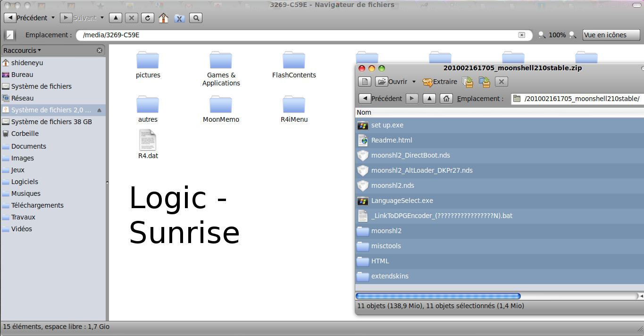Screen dimensions: 644x336
Task: Click the Extraire icon in archive manager
Action: tap(427, 82)
